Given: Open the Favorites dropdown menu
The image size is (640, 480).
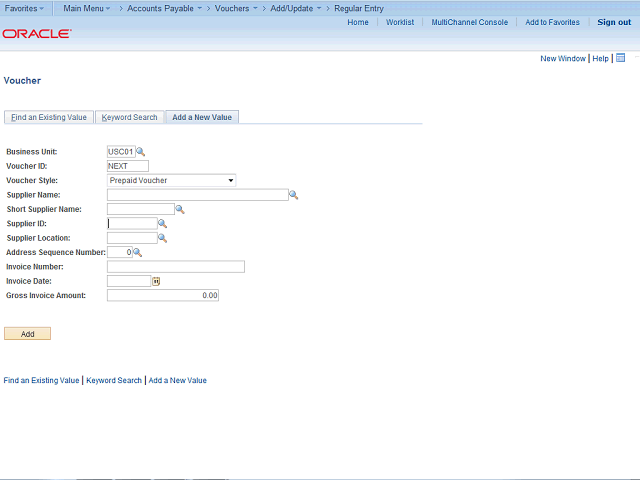Looking at the screenshot, I should [x=24, y=8].
